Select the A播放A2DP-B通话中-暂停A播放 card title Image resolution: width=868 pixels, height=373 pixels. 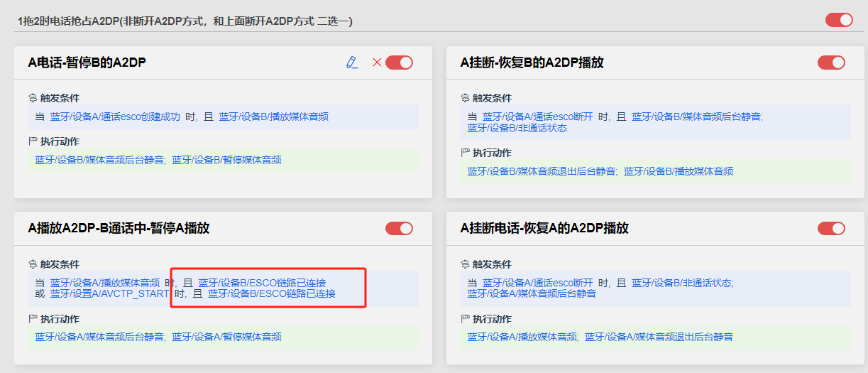click(119, 228)
